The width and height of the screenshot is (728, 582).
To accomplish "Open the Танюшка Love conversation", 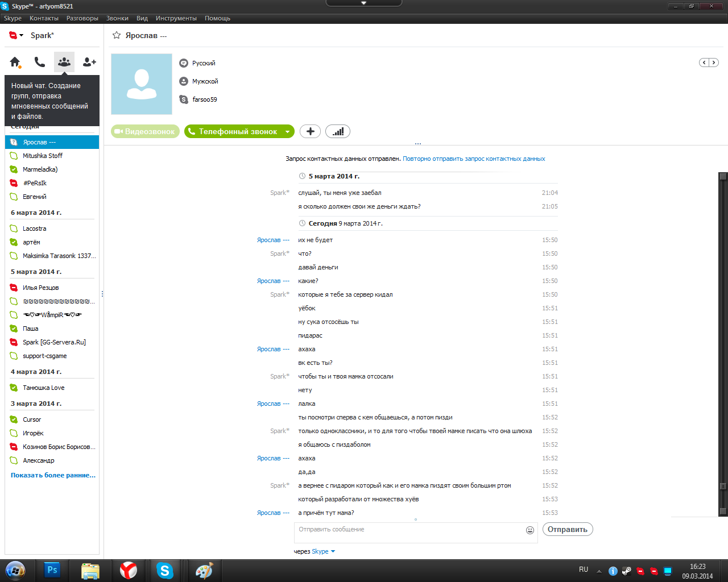I will click(52, 388).
